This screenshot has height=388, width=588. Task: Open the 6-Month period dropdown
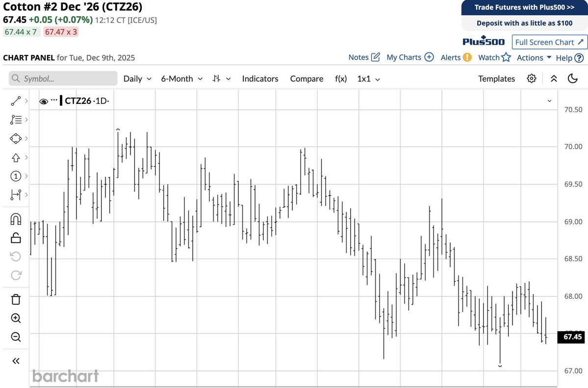click(x=182, y=79)
